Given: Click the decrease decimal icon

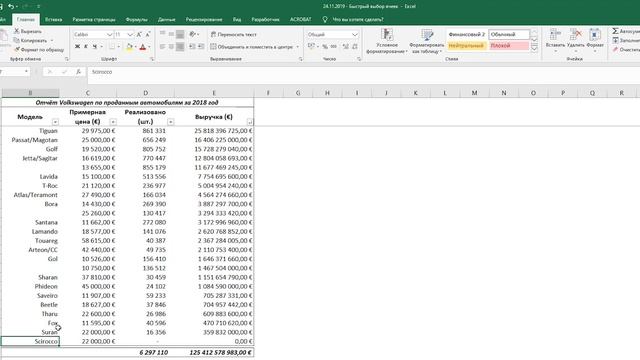Looking at the screenshot, I should point(355,47).
